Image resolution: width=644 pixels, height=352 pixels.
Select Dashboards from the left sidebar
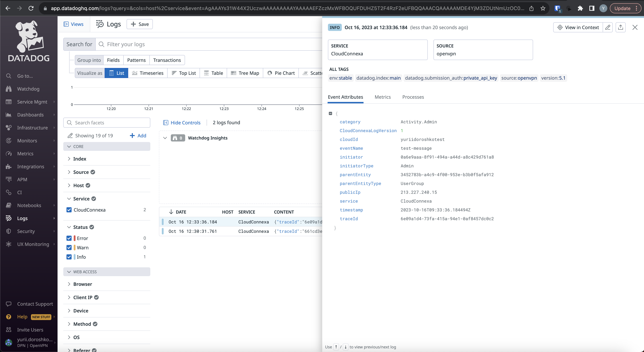pyautogui.click(x=30, y=115)
